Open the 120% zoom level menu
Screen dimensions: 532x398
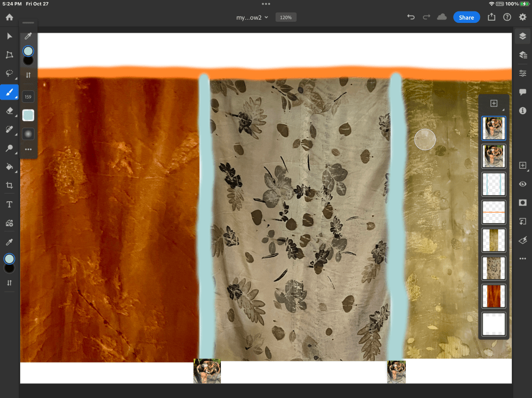coord(285,17)
